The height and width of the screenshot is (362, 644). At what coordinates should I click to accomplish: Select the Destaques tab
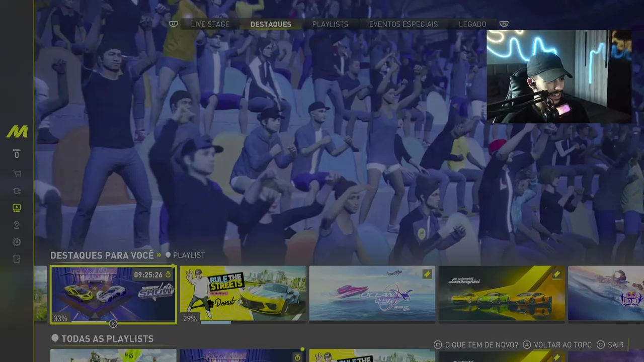[x=271, y=24]
